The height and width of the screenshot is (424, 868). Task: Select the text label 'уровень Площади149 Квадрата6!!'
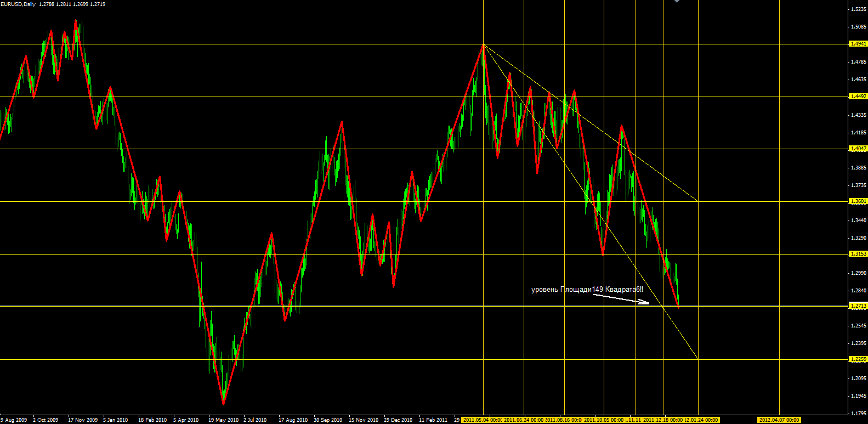[x=587, y=289]
